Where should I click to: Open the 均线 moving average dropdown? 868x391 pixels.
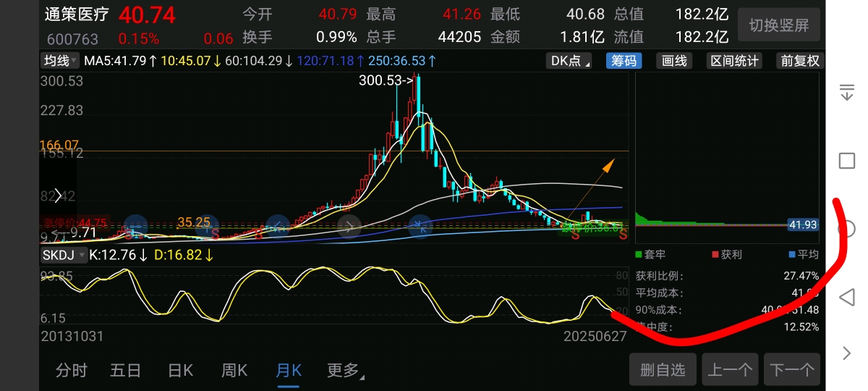60,61
